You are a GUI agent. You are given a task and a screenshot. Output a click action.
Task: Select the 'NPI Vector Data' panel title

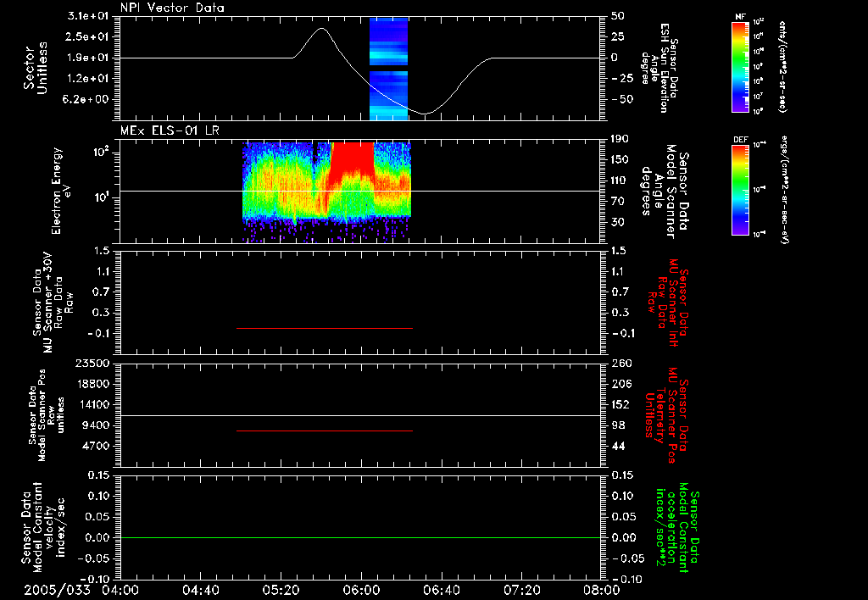click(172, 8)
